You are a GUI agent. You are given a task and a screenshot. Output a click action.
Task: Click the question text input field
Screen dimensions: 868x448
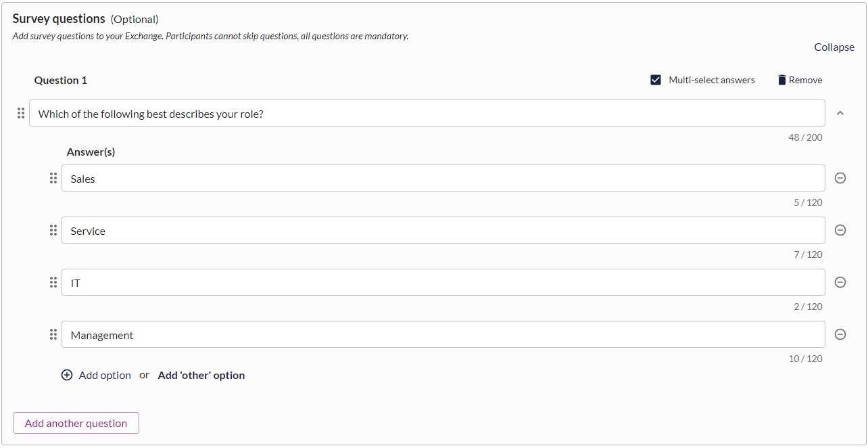click(427, 113)
